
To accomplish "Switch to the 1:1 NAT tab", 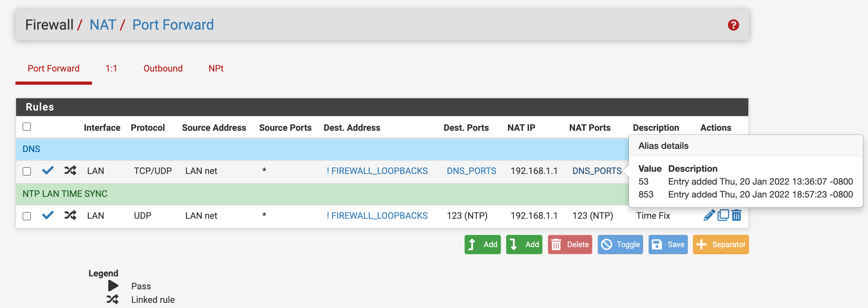I will (x=111, y=69).
